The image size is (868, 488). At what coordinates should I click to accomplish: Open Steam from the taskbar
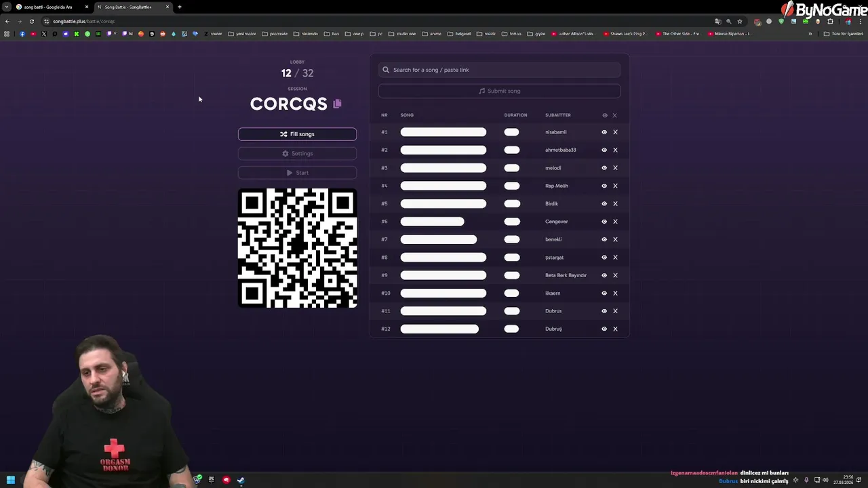(x=241, y=480)
